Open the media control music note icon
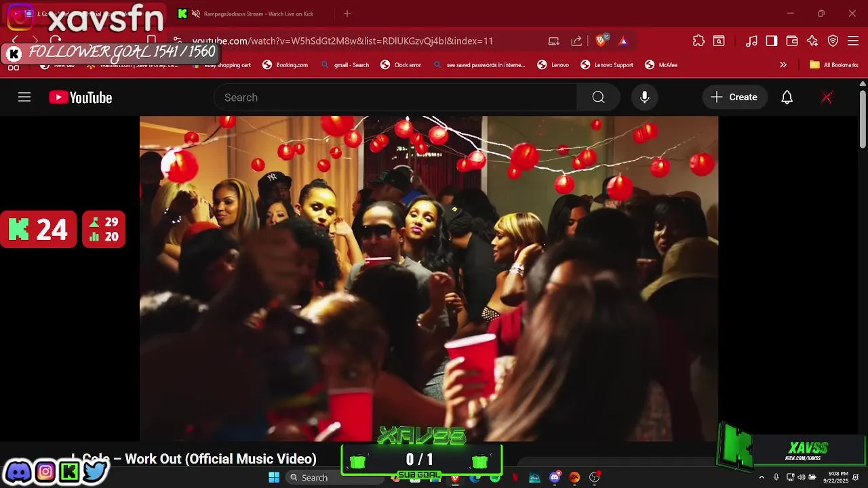The width and height of the screenshot is (868, 488). pos(751,41)
